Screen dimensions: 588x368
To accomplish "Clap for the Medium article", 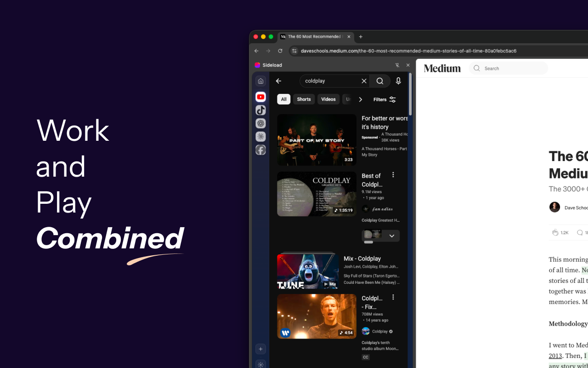I will click(x=555, y=232).
